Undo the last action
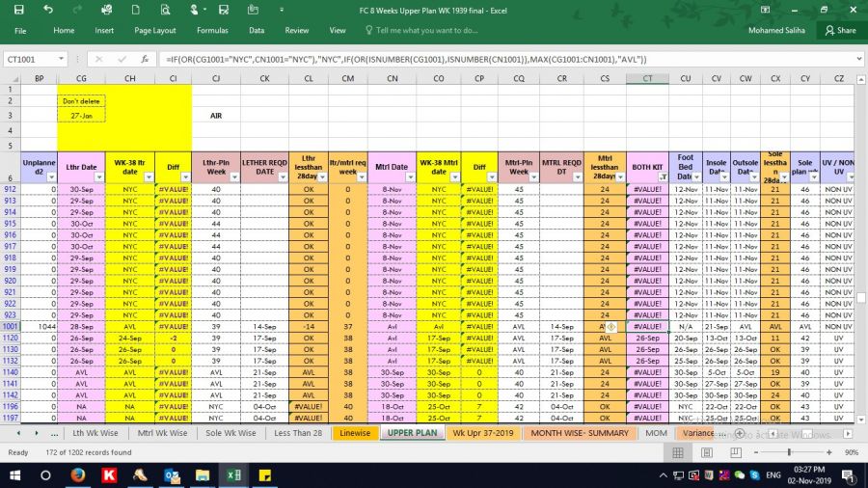 pyautogui.click(x=48, y=10)
